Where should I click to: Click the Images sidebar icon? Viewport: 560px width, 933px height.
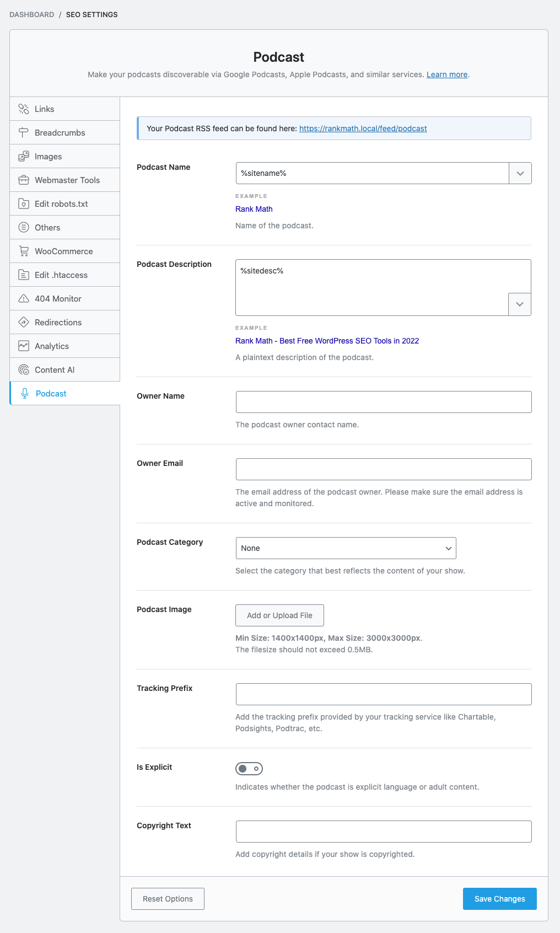click(24, 157)
